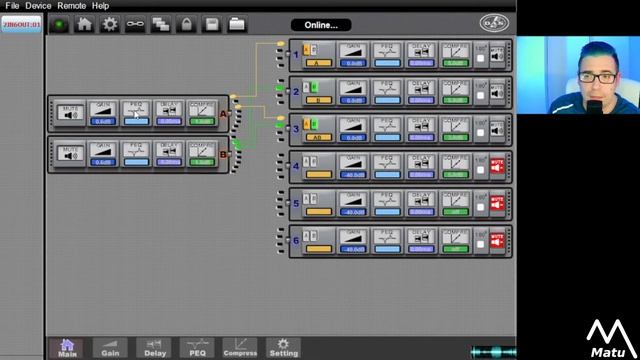640x360 pixels.
Task: Mute output channel 3
Action: [497, 129]
